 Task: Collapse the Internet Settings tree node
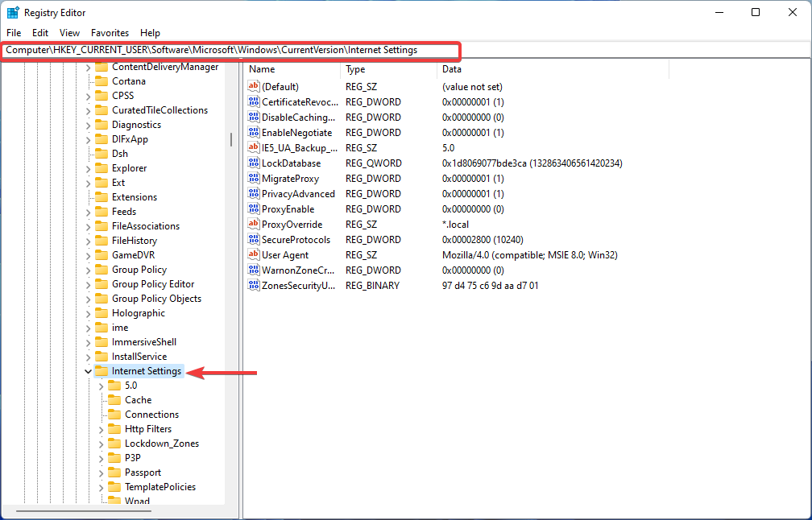[88, 371]
